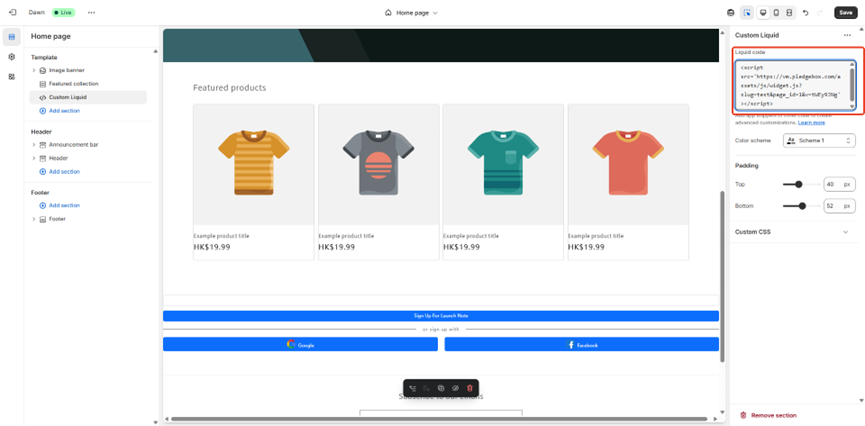Click the home icon in page selector
The width and height of the screenshot is (865, 426).
[x=388, y=13]
